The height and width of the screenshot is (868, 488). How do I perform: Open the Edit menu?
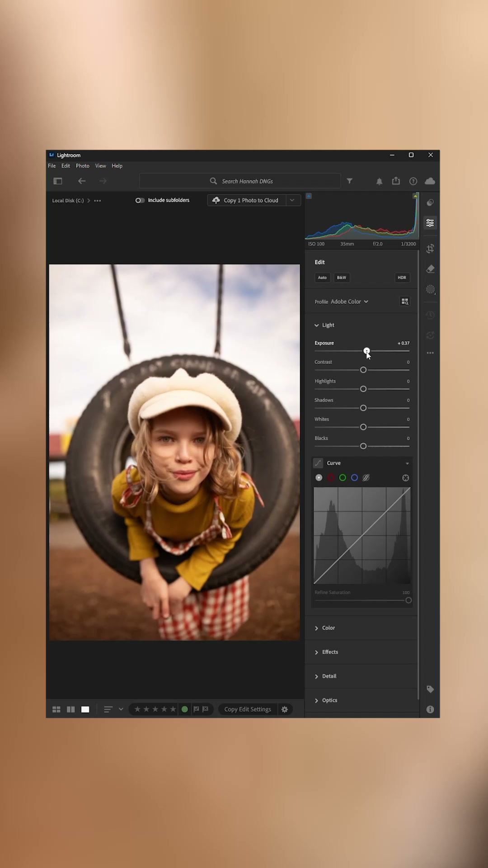[x=66, y=166]
